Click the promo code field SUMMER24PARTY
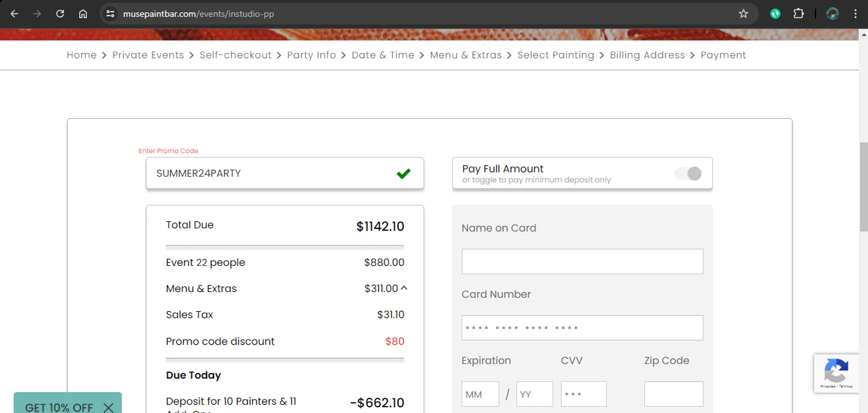The image size is (868, 413). (x=285, y=173)
